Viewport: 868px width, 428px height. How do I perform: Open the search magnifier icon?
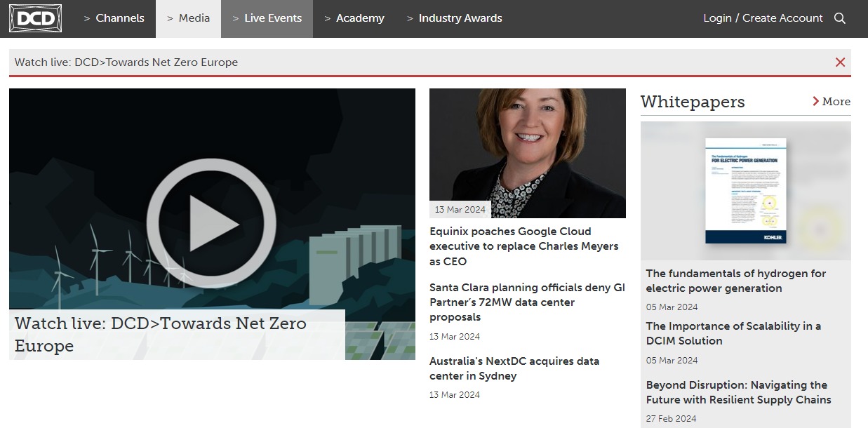tap(840, 18)
